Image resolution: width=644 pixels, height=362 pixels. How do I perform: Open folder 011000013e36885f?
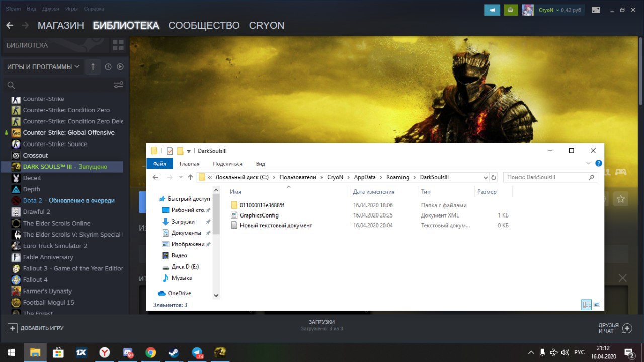262,205
